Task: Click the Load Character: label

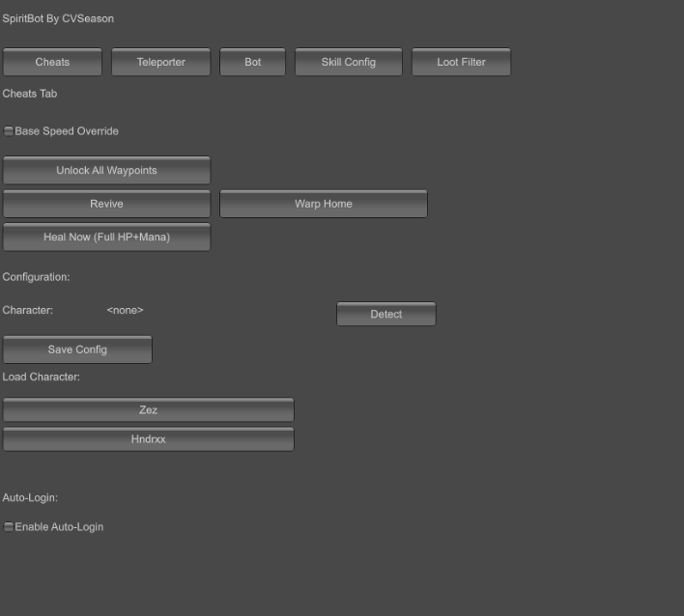Action: [x=41, y=377]
